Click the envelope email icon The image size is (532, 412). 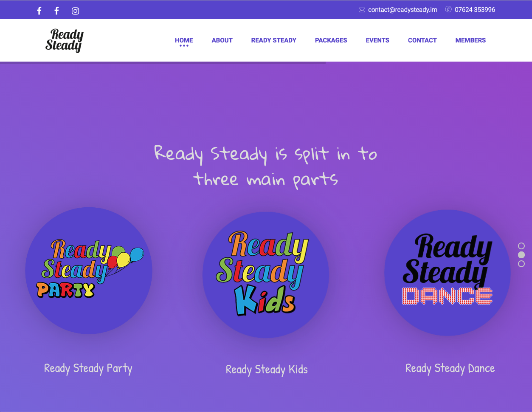pyautogui.click(x=362, y=10)
